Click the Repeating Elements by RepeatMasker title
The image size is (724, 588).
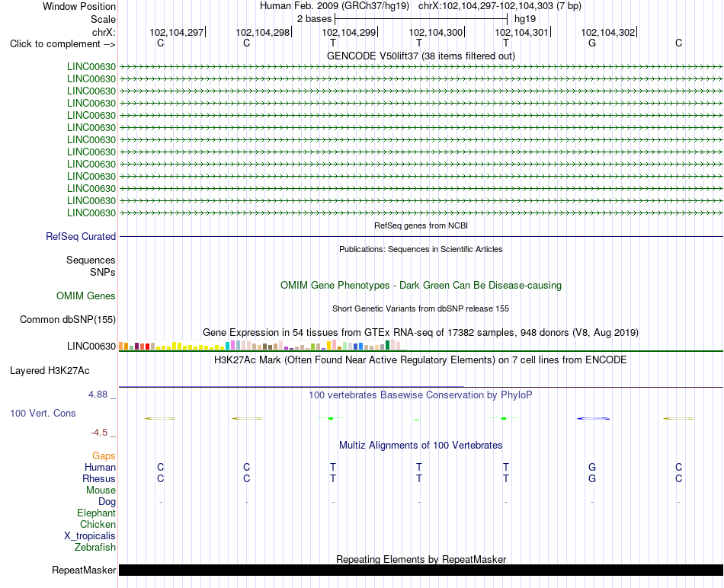(x=421, y=559)
